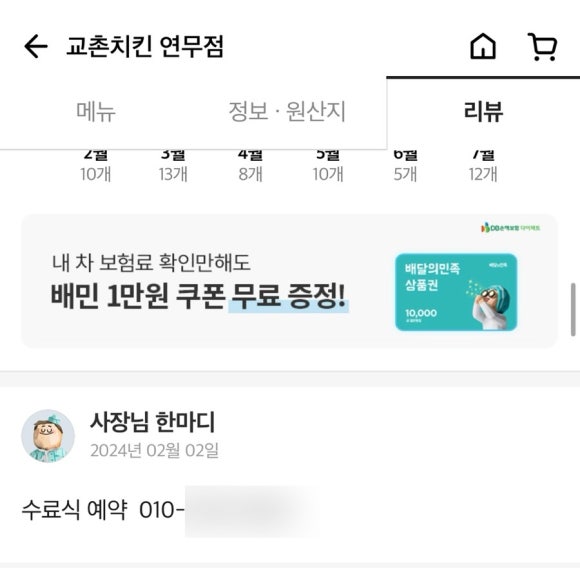The height and width of the screenshot is (568, 580).
Task: Select the 2월 column with 10개 reviews
Action: [x=96, y=166]
